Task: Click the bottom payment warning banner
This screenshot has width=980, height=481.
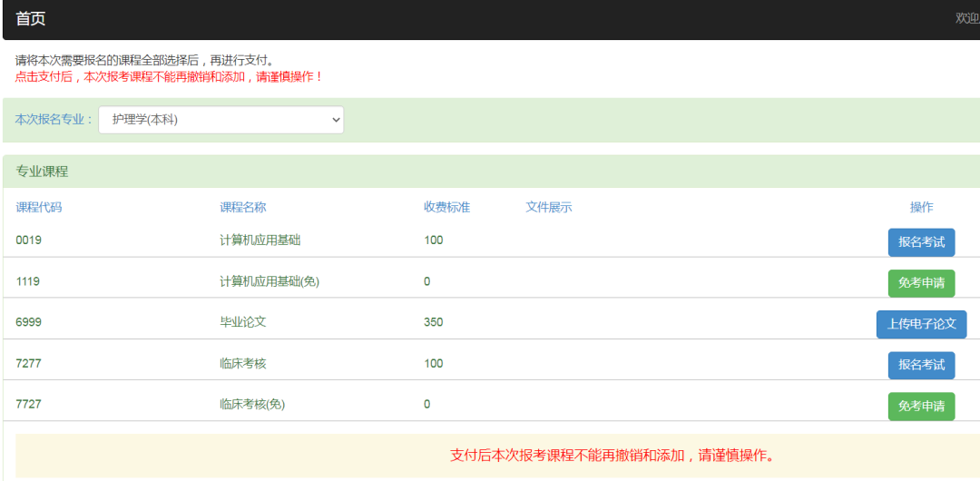Action: pyautogui.click(x=612, y=455)
